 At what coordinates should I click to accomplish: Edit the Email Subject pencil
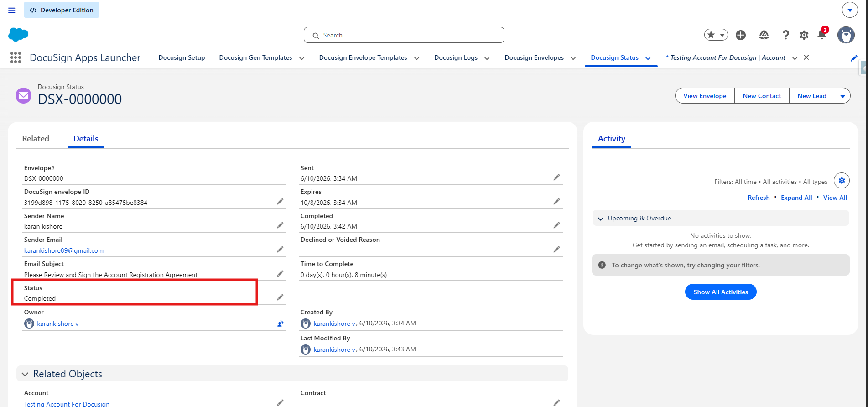coord(280,274)
